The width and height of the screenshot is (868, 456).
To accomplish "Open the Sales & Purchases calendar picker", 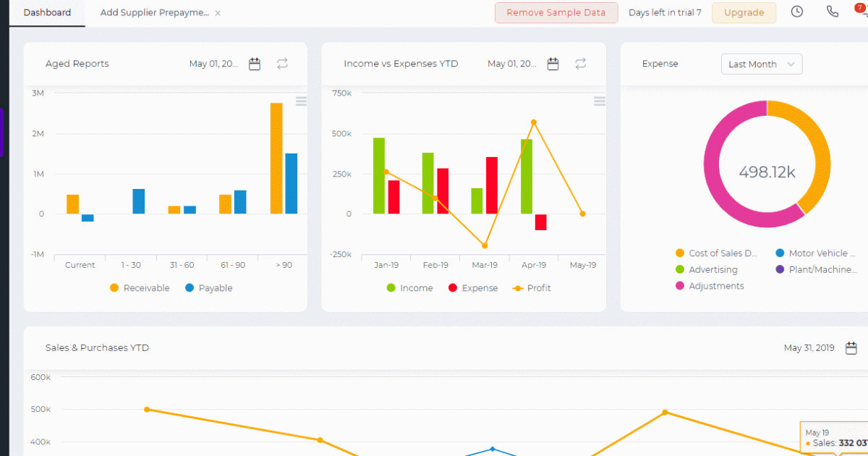I will click(x=851, y=348).
